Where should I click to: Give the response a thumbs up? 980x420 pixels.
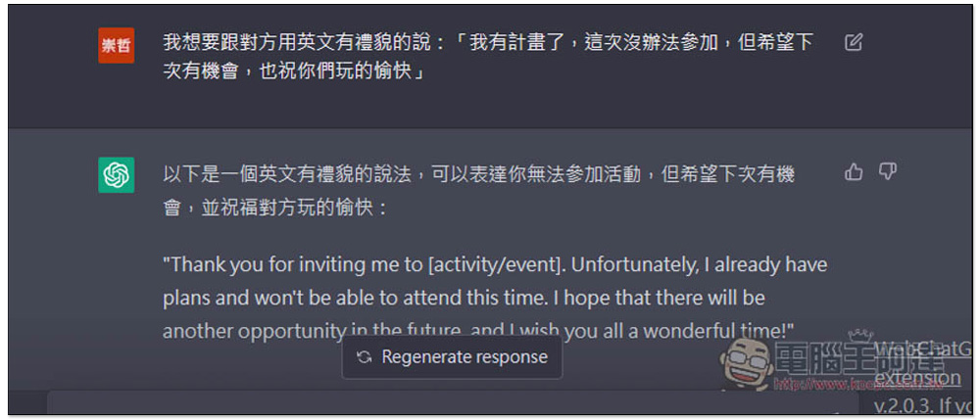click(854, 172)
